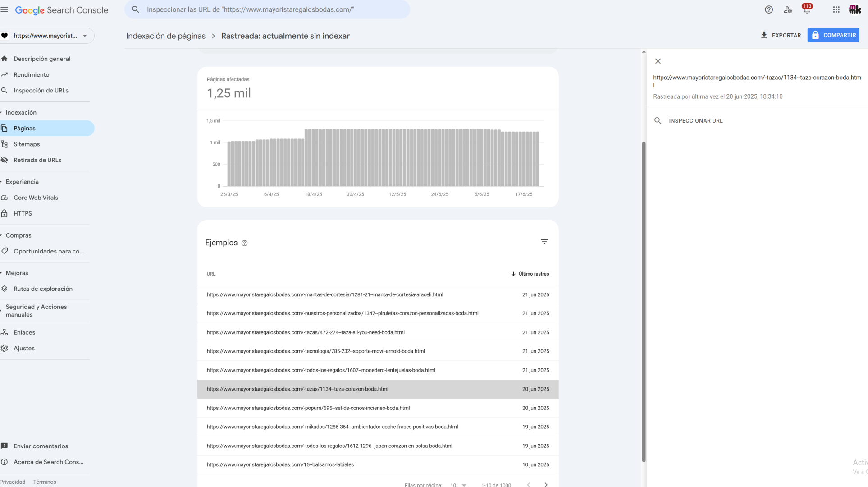Open users and permissions icon
Screen dimensions: 868x487
click(x=788, y=9)
